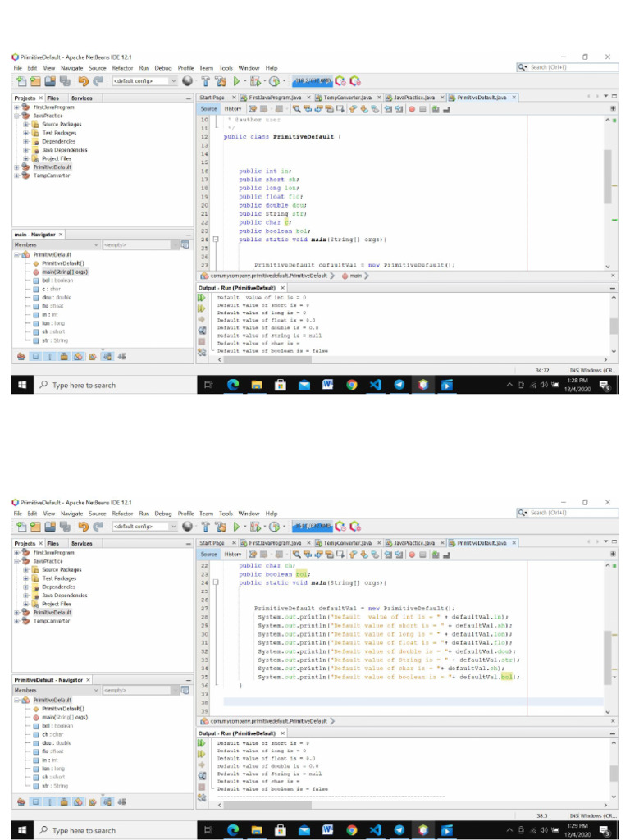Open Navigate menu in upper NetBeans window
630x840 pixels.
pos(72,68)
